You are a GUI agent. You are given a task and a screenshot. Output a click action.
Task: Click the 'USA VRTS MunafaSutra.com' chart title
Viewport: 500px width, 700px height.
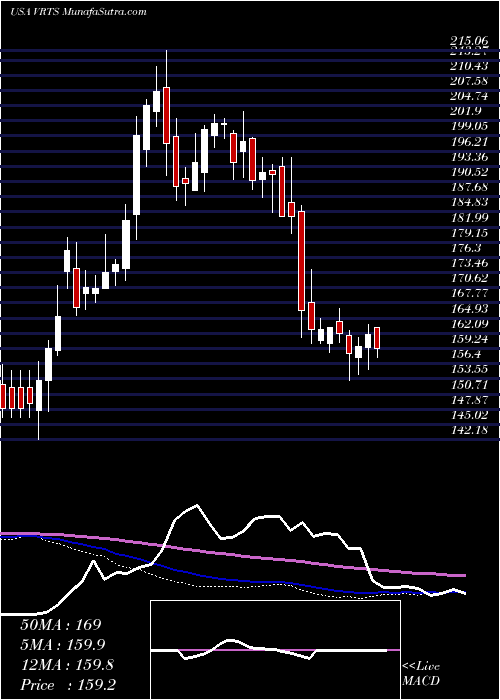click(78, 12)
